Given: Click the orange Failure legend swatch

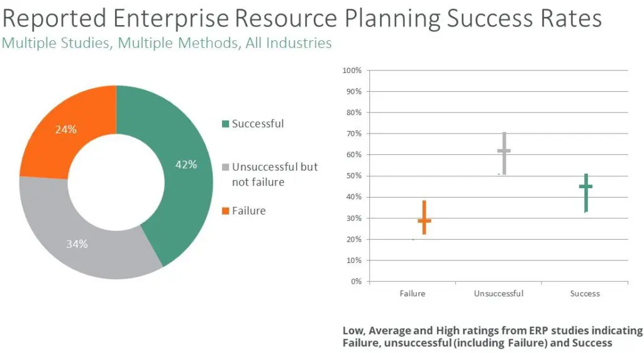Looking at the screenshot, I should click(x=225, y=211).
